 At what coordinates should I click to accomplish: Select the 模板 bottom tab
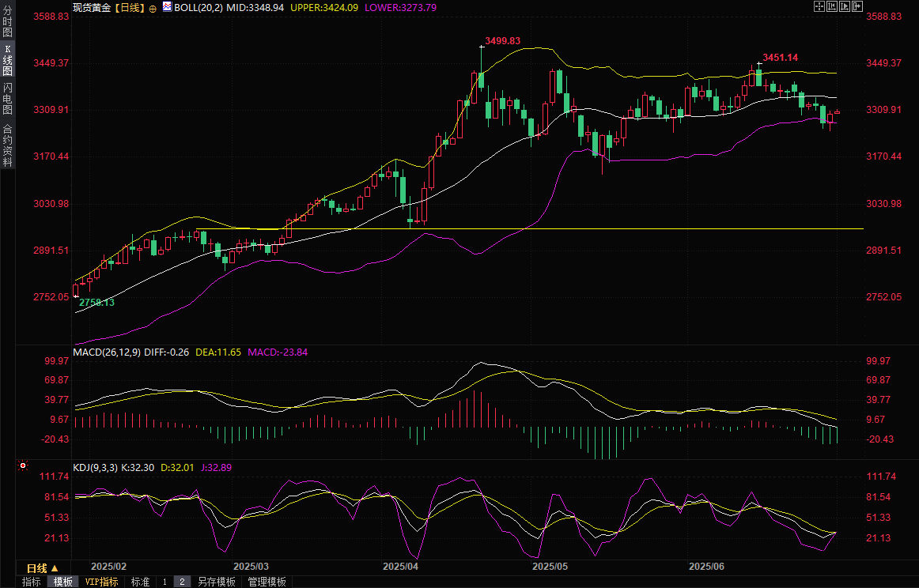(x=63, y=582)
